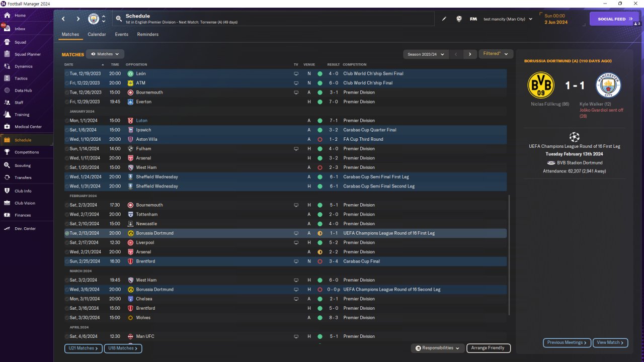The width and height of the screenshot is (644, 362).
Task: Open U18 Matches
Action: [123, 348]
